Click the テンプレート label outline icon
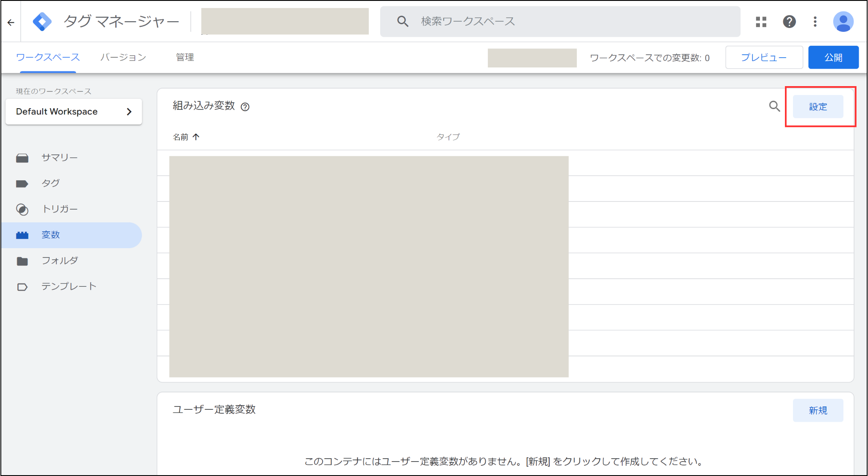The width and height of the screenshot is (868, 476). click(x=22, y=287)
